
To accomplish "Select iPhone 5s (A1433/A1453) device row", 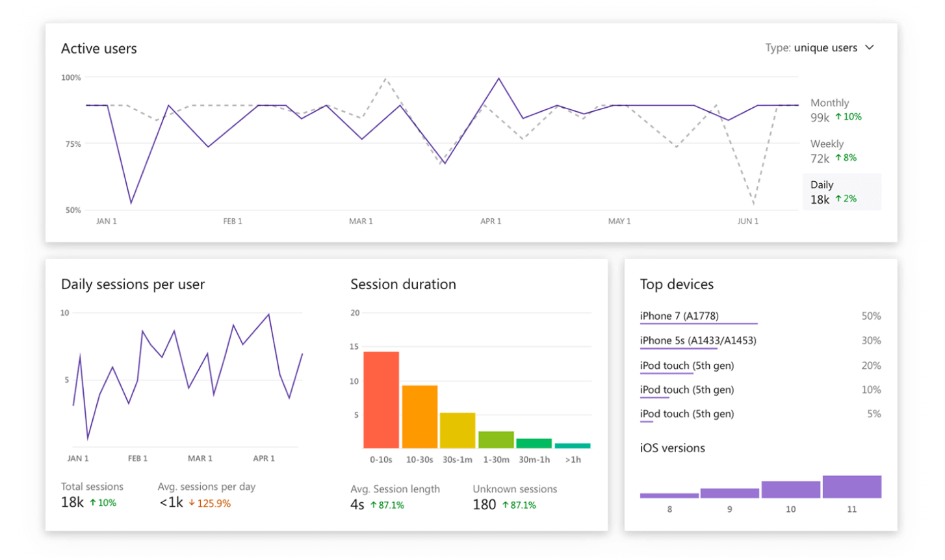I will click(697, 340).
